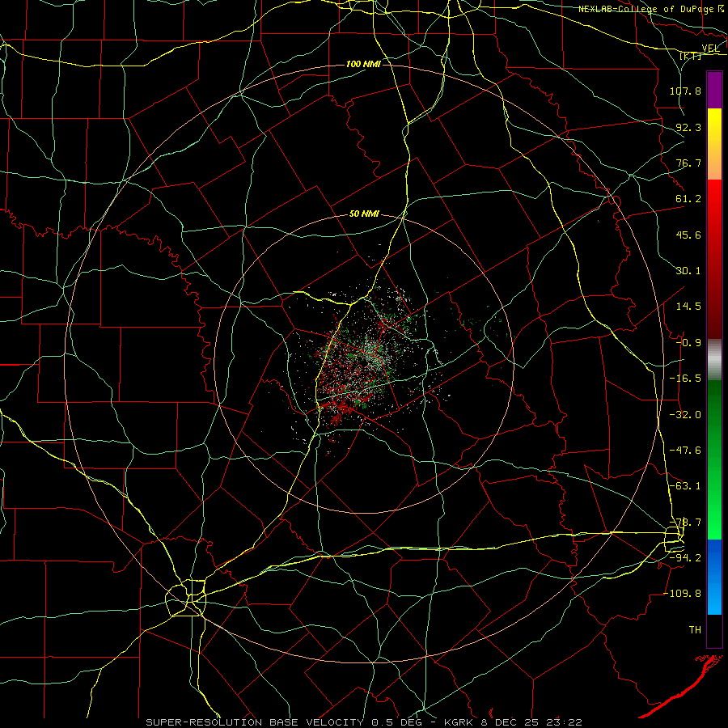
Task: Click the -109.8 value on velocity scale
Action: (683, 594)
